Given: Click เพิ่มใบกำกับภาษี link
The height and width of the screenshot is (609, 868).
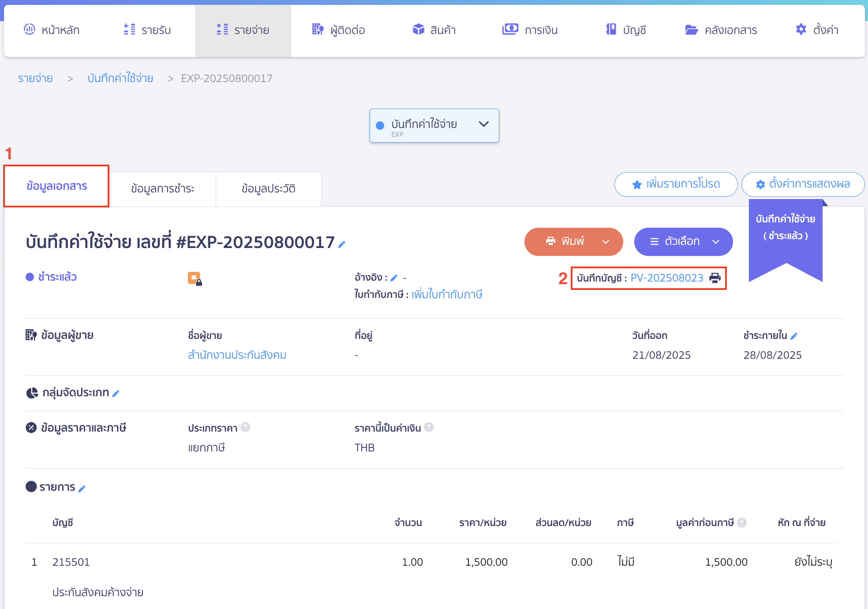Looking at the screenshot, I should click(x=447, y=294).
